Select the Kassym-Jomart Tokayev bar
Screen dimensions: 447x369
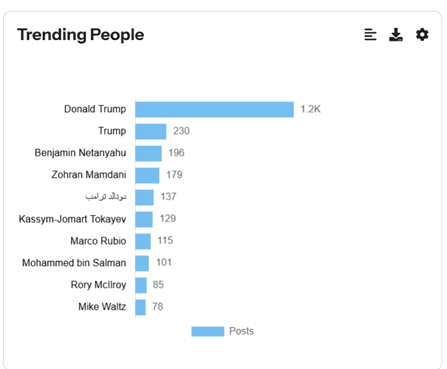pyautogui.click(x=144, y=219)
